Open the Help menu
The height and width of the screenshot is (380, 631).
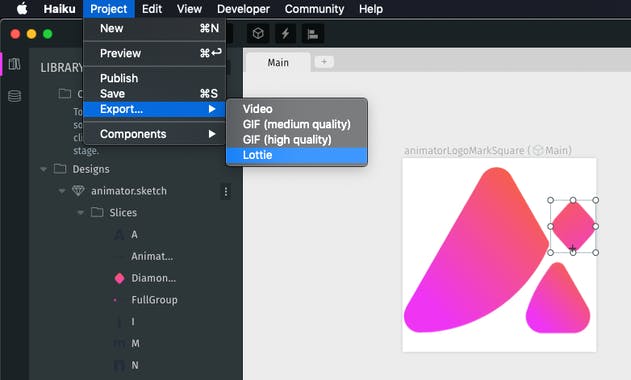[x=371, y=8]
